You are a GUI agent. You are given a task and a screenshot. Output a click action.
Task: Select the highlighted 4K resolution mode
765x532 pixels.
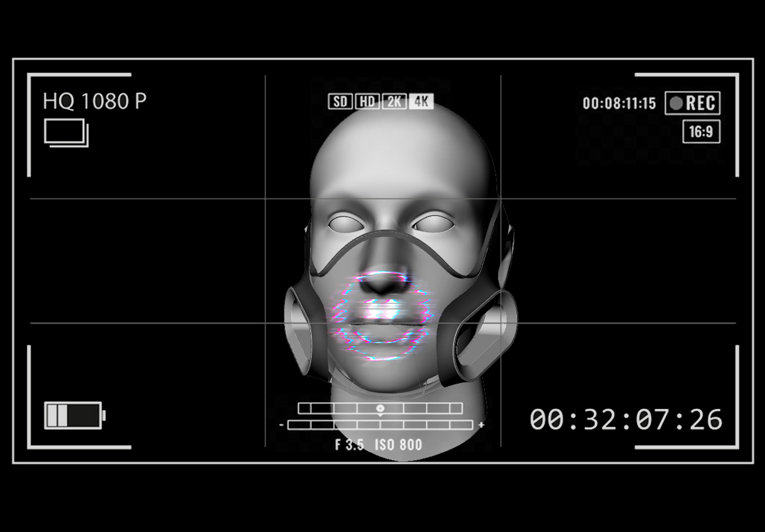pos(421,101)
